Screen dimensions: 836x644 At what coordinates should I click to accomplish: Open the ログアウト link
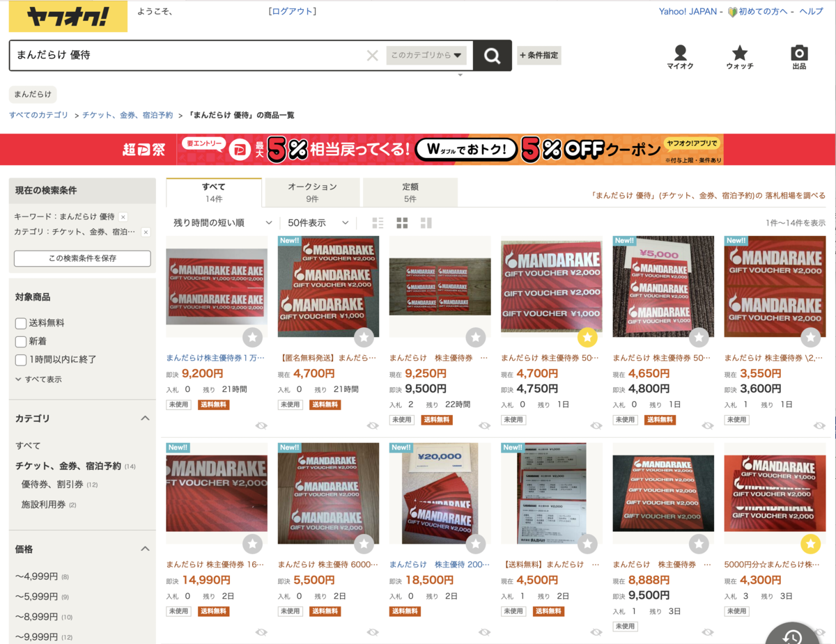pos(293,11)
